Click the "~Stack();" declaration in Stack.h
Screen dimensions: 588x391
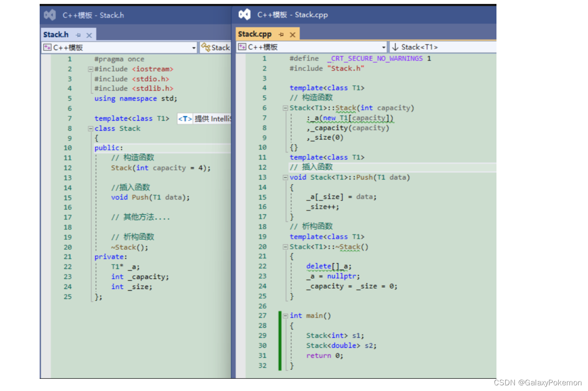click(129, 248)
